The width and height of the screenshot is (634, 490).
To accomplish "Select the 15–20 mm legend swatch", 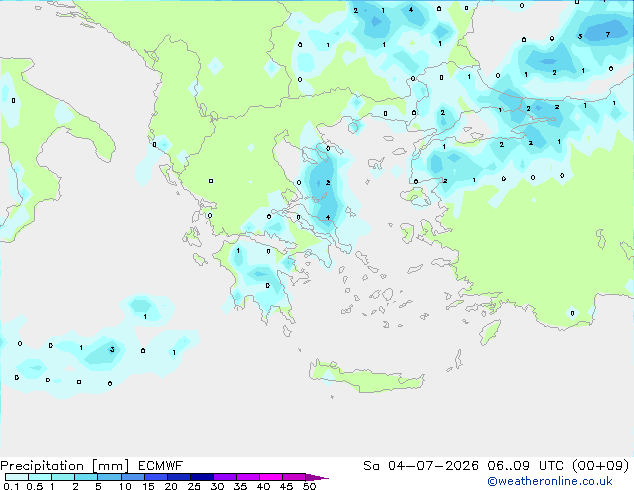I will tap(155, 477).
